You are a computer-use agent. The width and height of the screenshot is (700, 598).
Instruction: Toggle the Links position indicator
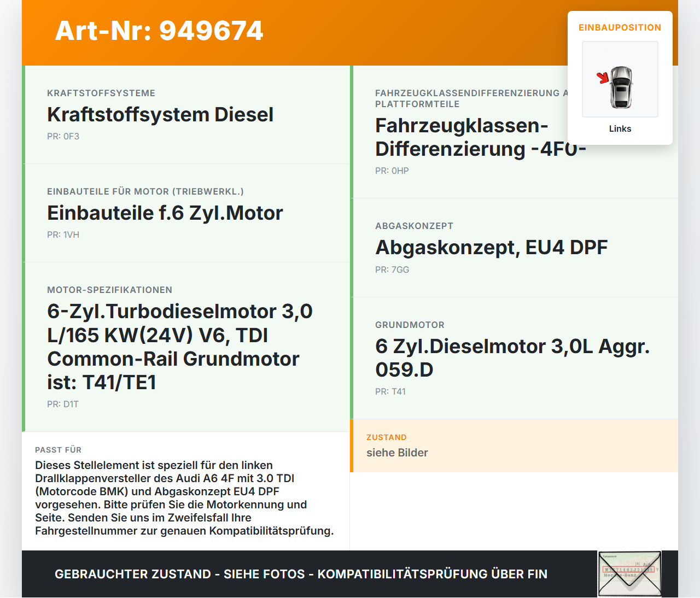(x=620, y=128)
